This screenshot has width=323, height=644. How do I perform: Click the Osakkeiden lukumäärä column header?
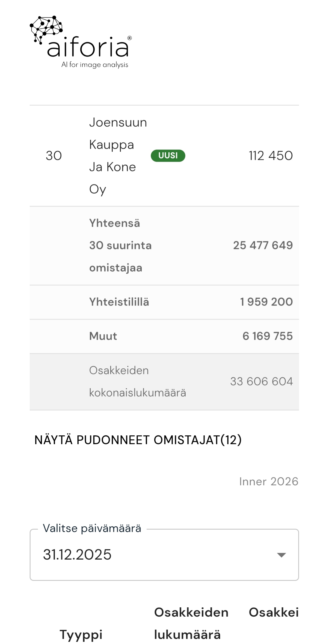pyautogui.click(x=191, y=623)
